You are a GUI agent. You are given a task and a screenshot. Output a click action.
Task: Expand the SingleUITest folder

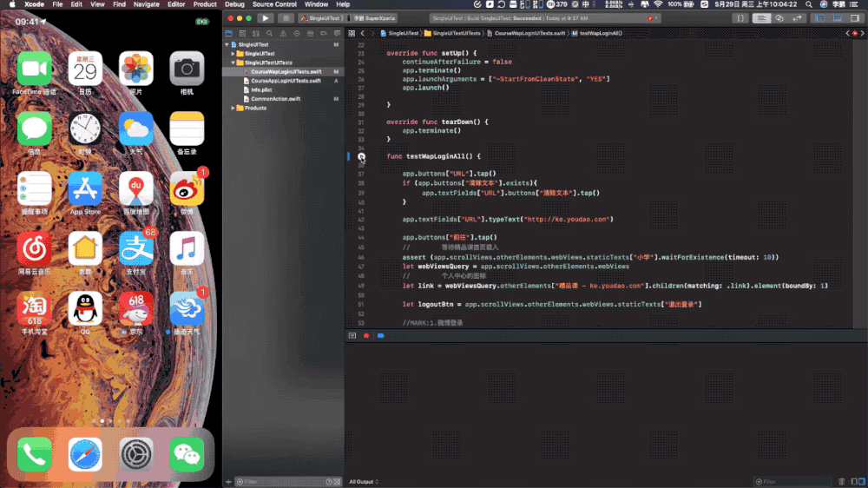click(233, 54)
